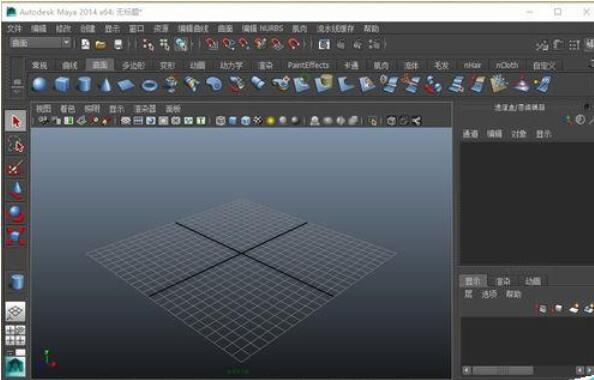Toggle the viewport grid display button
The image size is (594, 380).
138,121
